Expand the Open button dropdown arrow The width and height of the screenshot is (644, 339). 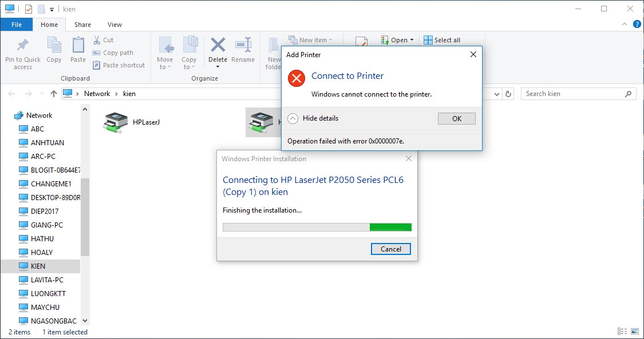coord(412,40)
